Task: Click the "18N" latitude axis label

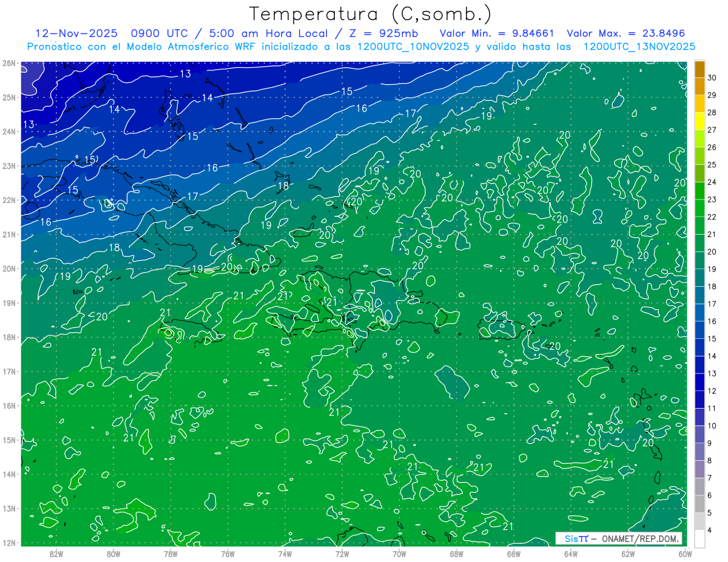Action: coord(9,337)
